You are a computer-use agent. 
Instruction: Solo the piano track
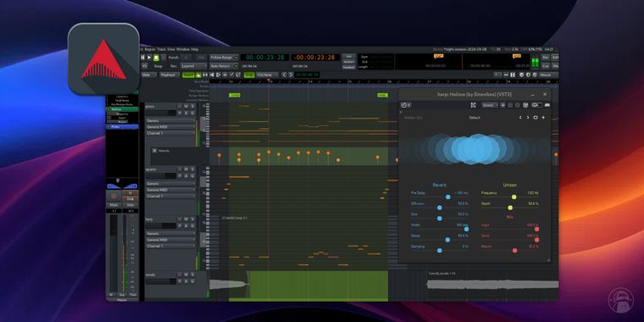[x=192, y=106]
